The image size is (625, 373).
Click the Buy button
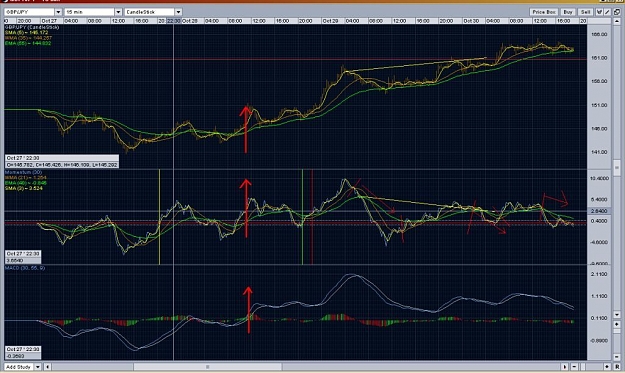coord(568,12)
